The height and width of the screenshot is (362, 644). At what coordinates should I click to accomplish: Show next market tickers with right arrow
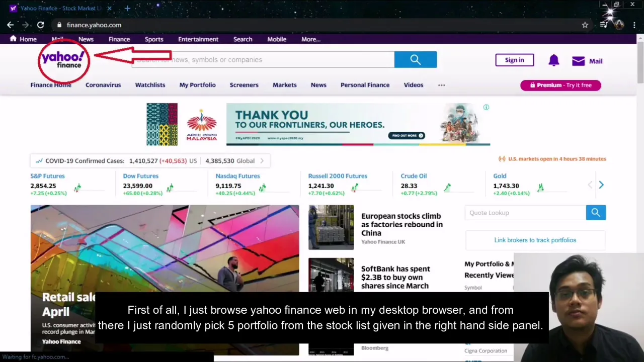(x=601, y=185)
